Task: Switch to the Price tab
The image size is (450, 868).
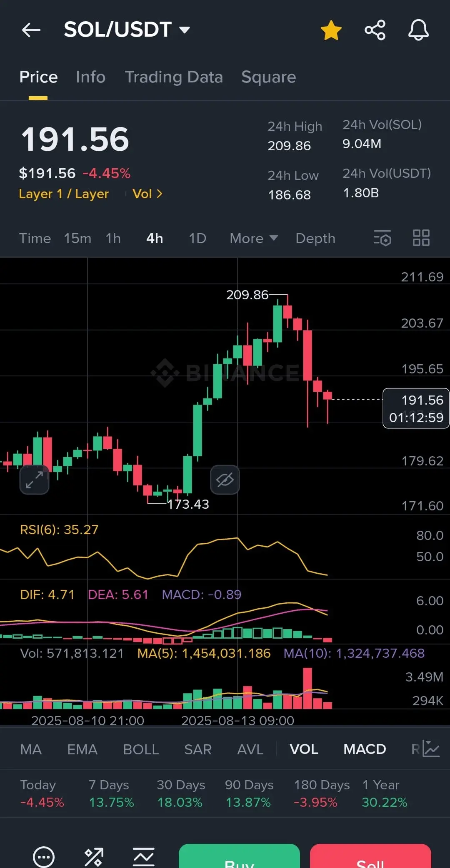Action: (x=38, y=77)
